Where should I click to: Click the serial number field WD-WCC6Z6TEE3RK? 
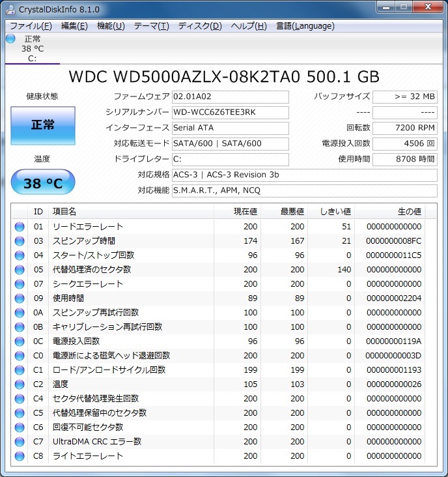coord(231,113)
